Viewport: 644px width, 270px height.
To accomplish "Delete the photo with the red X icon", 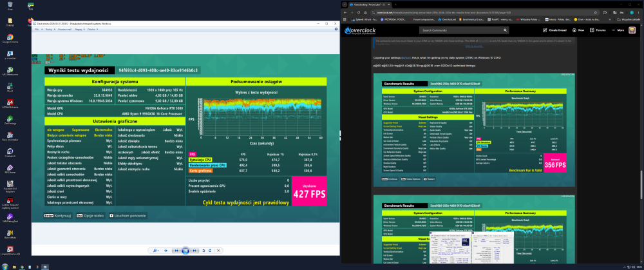I will point(218,251).
